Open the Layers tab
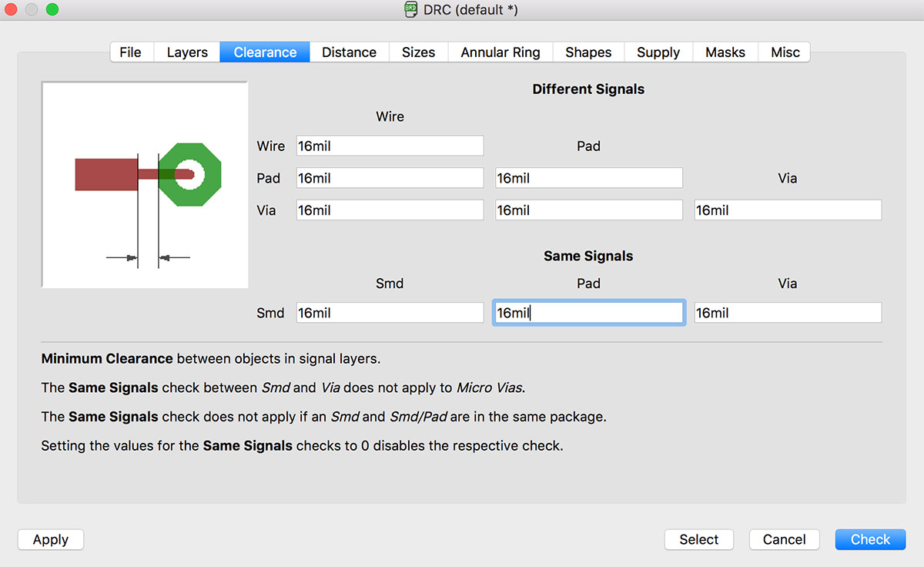 point(186,52)
